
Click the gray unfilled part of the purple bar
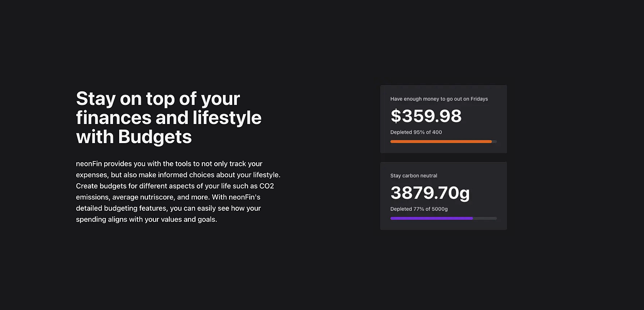[485, 219]
